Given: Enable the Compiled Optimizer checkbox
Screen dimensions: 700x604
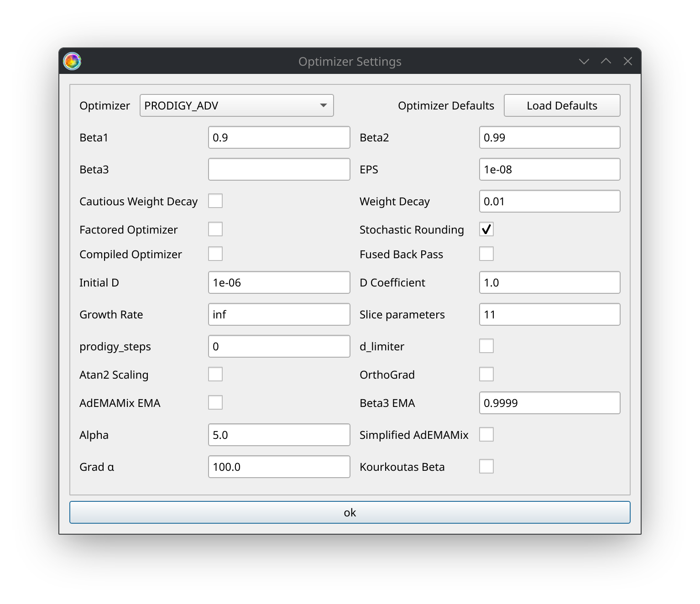Looking at the screenshot, I should click(x=215, y=254).
